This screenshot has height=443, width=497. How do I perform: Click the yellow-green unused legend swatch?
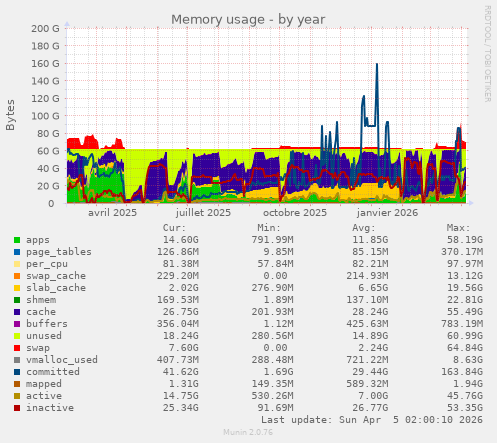(x=17, y=336)
